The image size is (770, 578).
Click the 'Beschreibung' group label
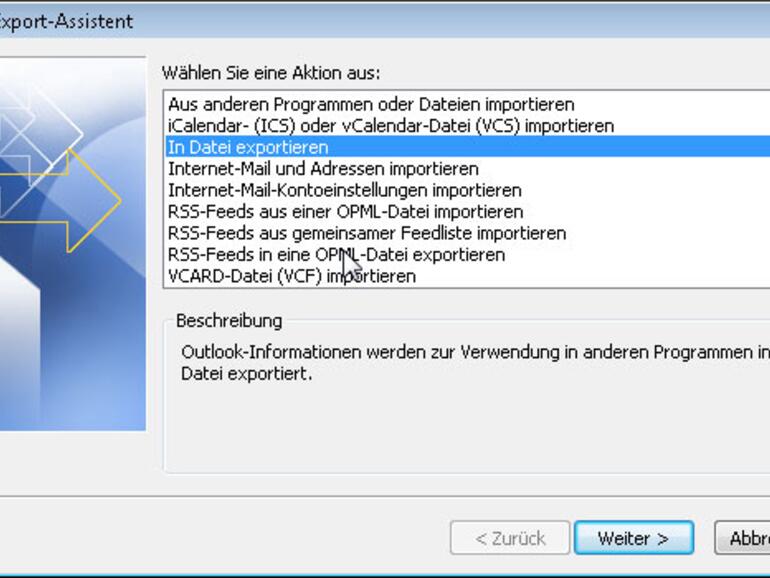coord(229,321)
